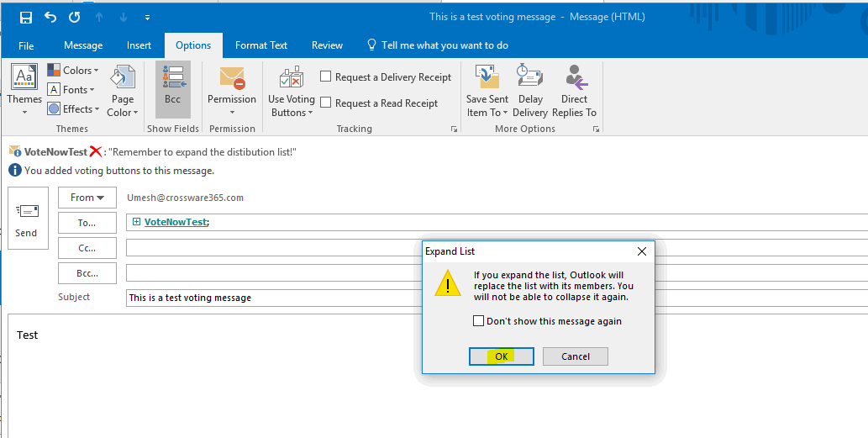Click the To... button

(87, 223)
